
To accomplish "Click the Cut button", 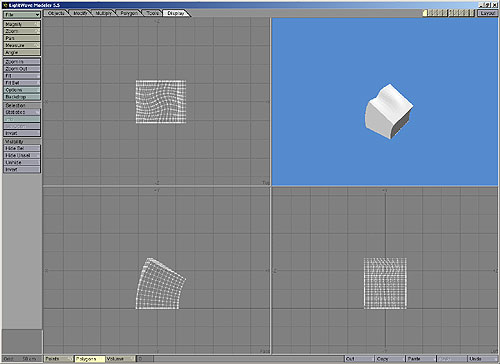I will (359, 359).
